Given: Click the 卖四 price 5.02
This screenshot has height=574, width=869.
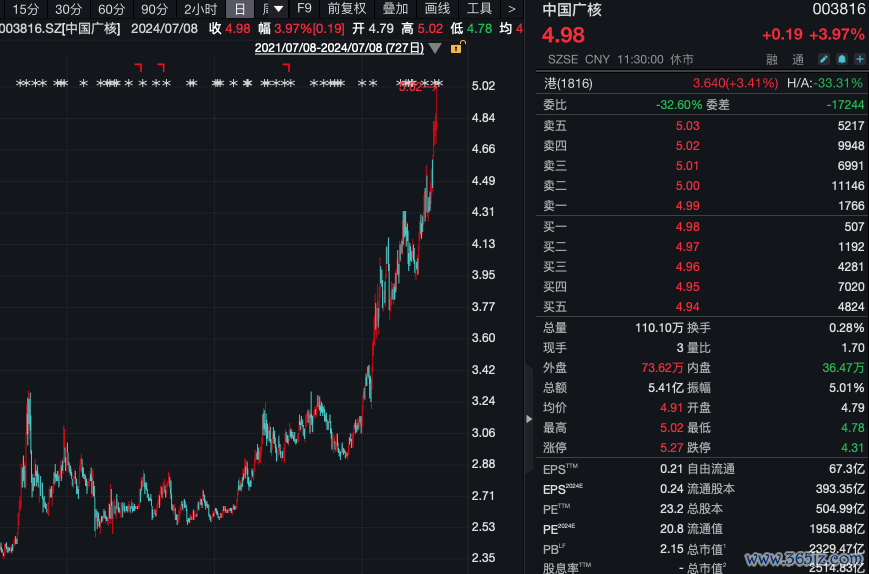Looking at the screenshot, I should (687, 146).
